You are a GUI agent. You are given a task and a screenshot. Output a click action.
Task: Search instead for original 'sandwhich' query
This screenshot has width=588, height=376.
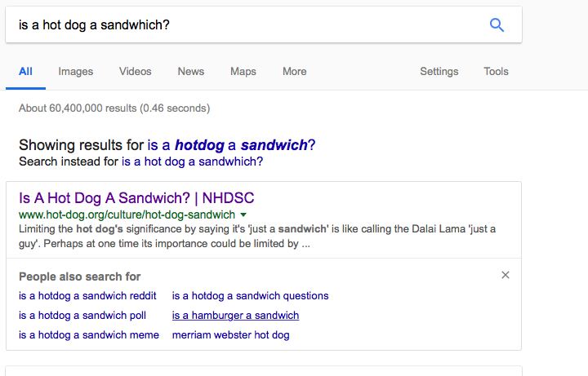point(193,161)
